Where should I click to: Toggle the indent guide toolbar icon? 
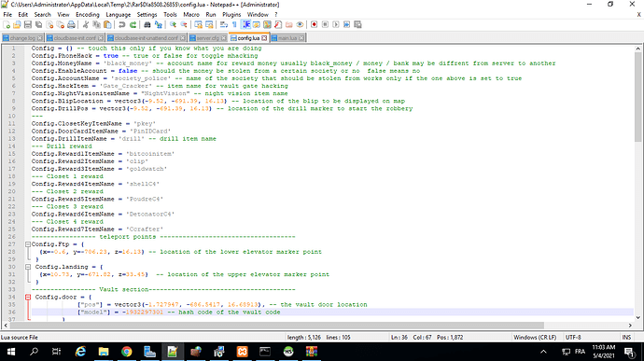pyautogui.click(x=246, y=24)
